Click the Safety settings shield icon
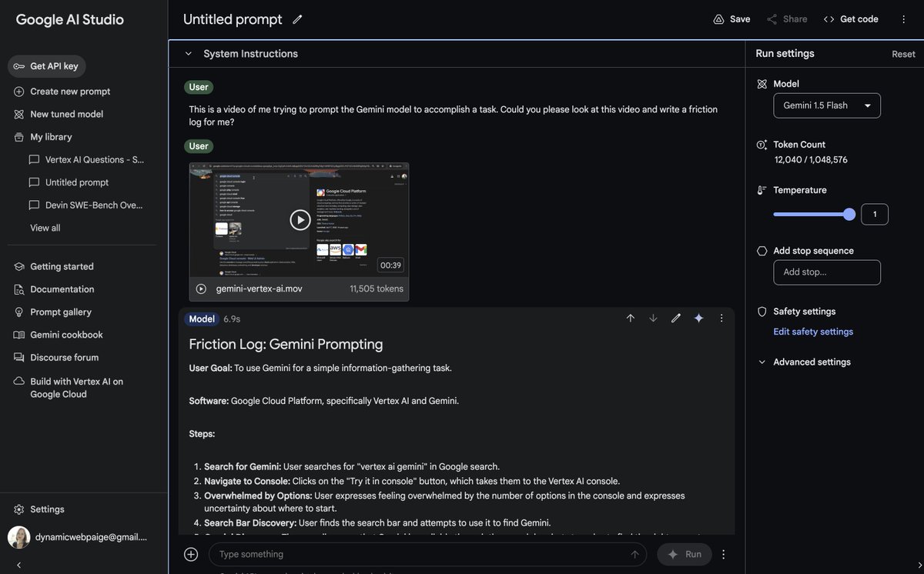 762,312
